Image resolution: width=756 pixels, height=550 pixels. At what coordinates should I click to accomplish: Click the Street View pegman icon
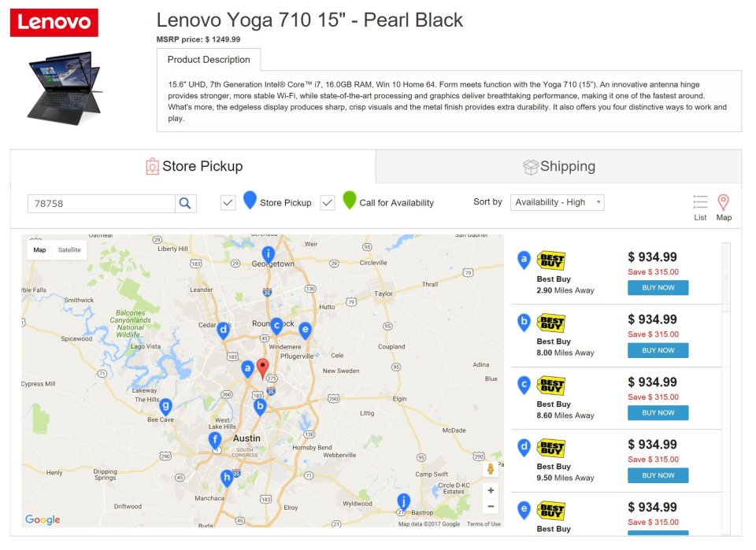(490, 469)
